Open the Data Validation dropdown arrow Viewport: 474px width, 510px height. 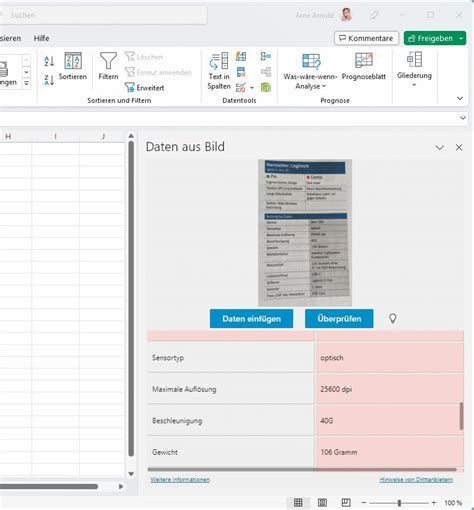coord(252,88)
